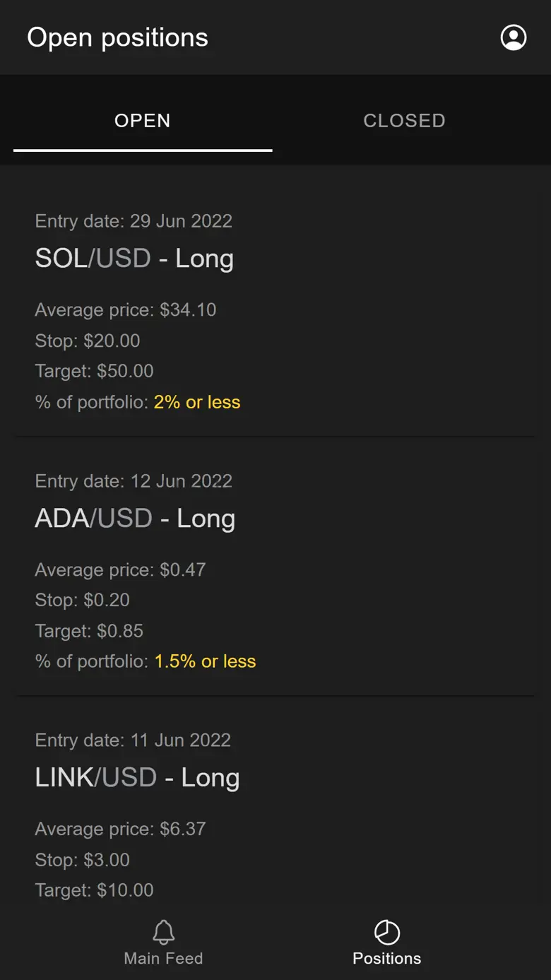The height and width of the screenshot is (980, 551).
Task: Click the SOL target $50.00 line
Action: pos(94,372)
